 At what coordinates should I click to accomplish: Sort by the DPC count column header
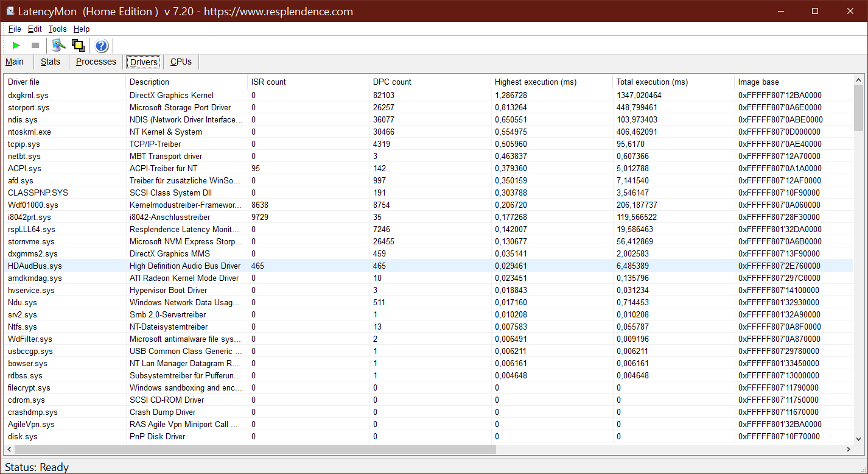(x=392, y=82)
